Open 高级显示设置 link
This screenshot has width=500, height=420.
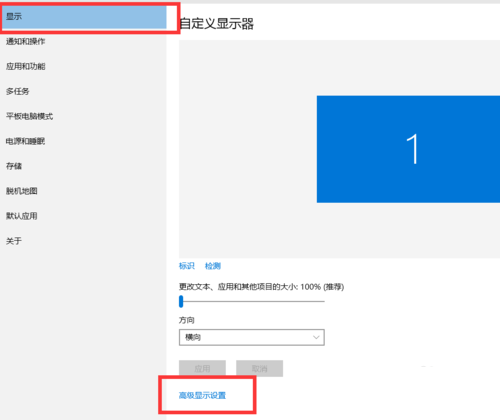(x=202, y=395)
